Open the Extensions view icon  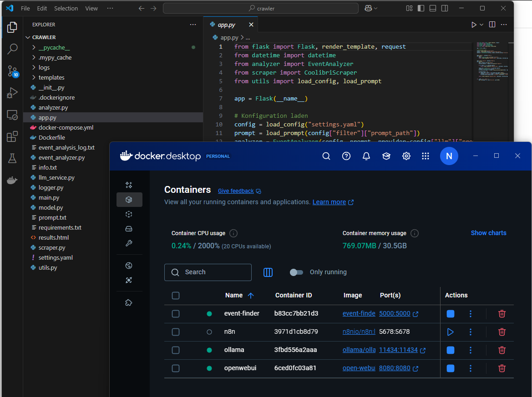pyautogui.click(x=12, y=137)
